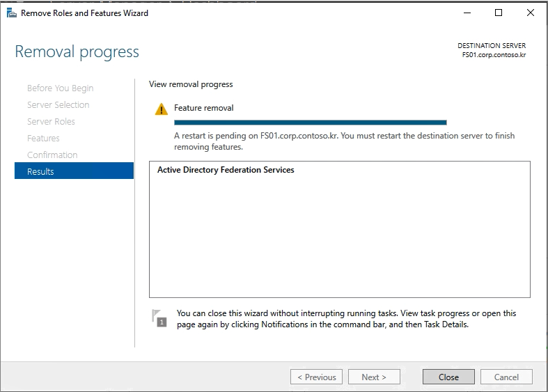Click the 'Removal progress' page title

[77, 52]
